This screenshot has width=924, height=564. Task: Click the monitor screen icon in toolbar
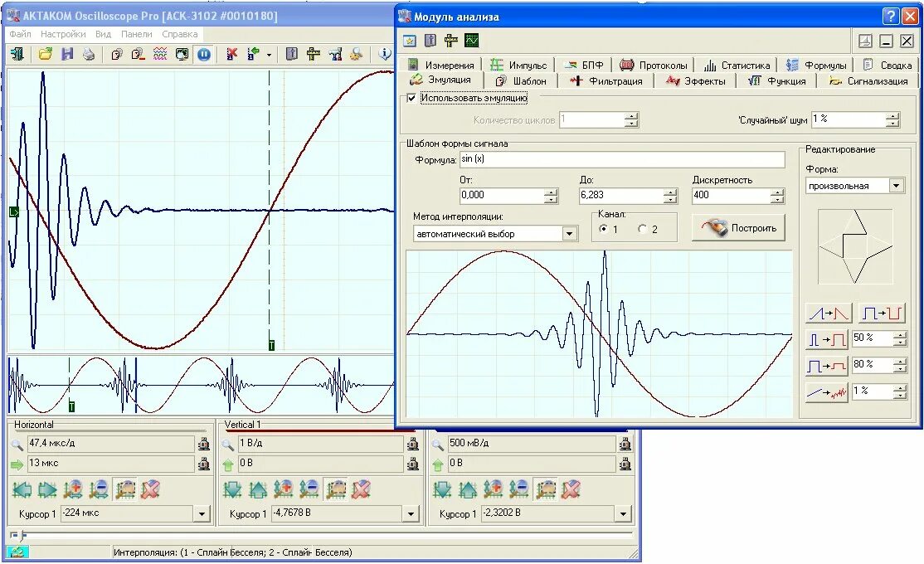[182, 54]
